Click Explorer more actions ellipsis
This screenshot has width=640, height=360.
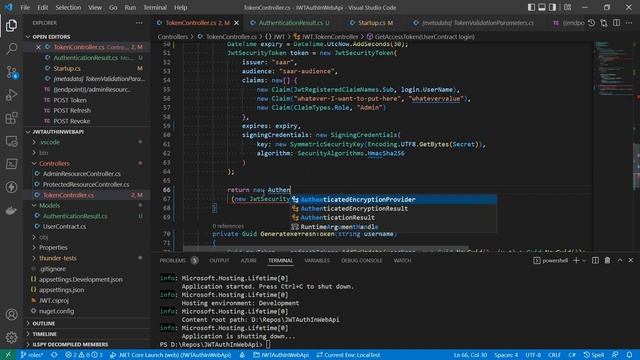coord(139,23)
